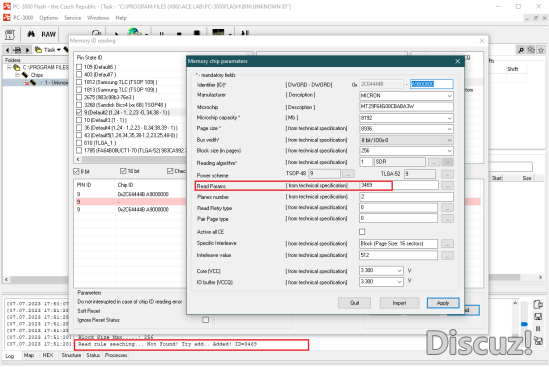Uncheck the 16 bit checkbox

coord(123,171)
